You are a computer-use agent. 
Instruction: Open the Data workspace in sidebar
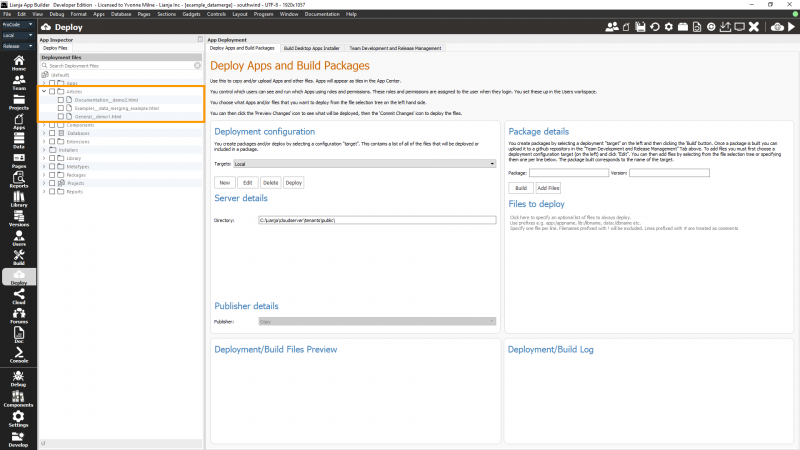coord(19,141)
